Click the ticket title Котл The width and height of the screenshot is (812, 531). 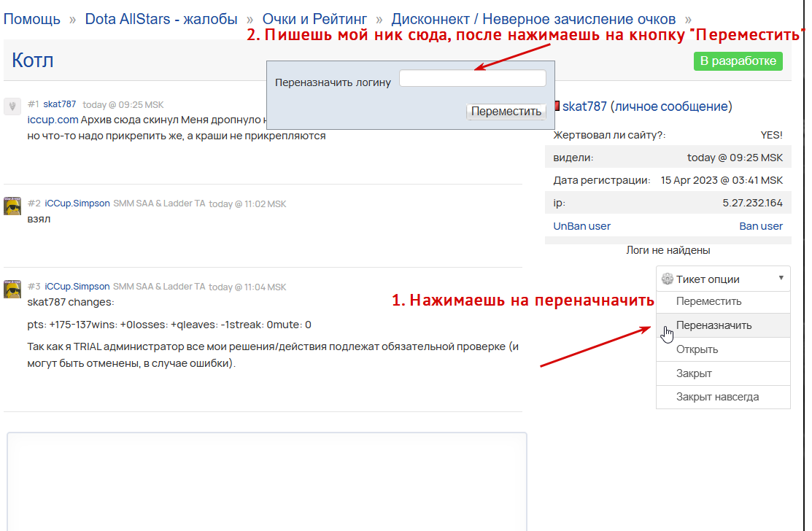[33, 60]
